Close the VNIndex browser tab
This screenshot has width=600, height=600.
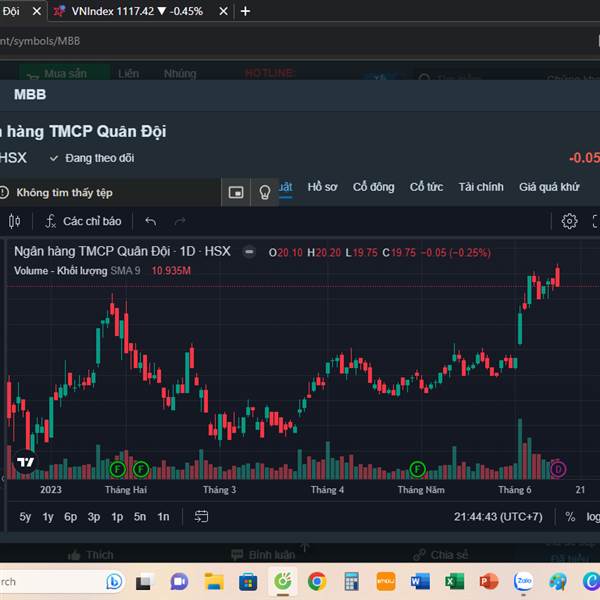point(223,11)
